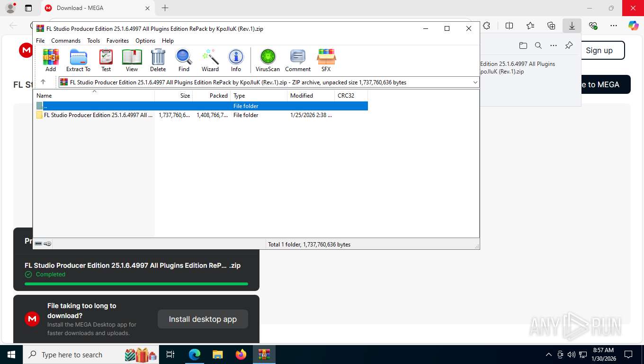Viewport: 644px width, 364px height.
Task: Open Task View on the taskbar
Action: point(170,355)
